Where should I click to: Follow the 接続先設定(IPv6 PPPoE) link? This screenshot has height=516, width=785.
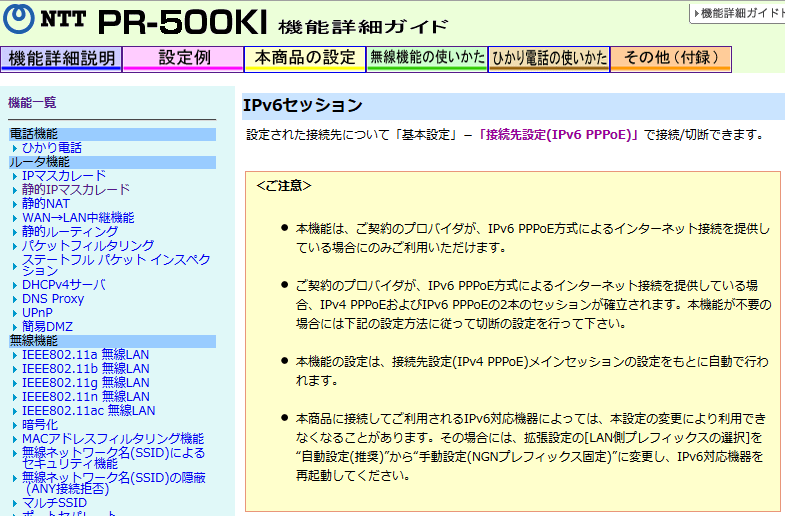tap(558, 135)
